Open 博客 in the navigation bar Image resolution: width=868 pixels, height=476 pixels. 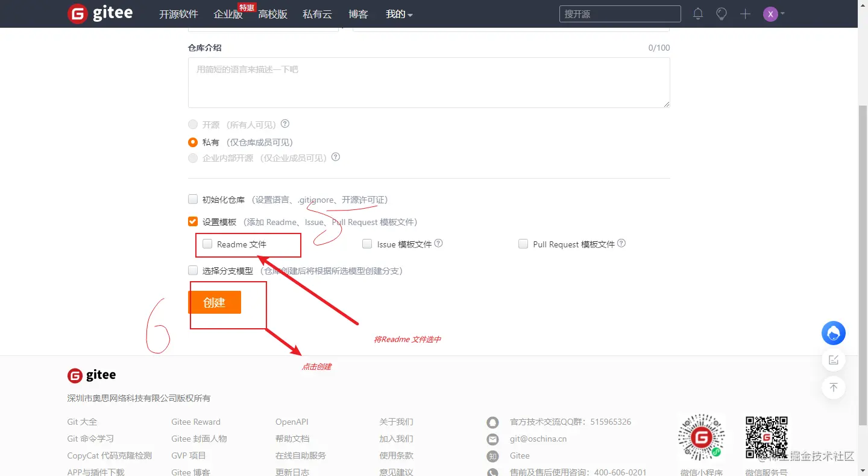pos(358,14)
